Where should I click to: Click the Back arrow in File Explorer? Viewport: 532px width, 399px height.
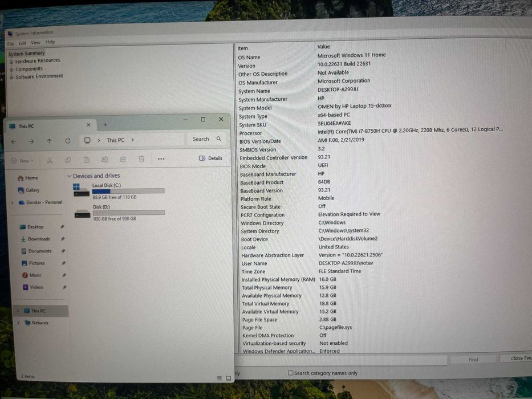click(14, 141)
